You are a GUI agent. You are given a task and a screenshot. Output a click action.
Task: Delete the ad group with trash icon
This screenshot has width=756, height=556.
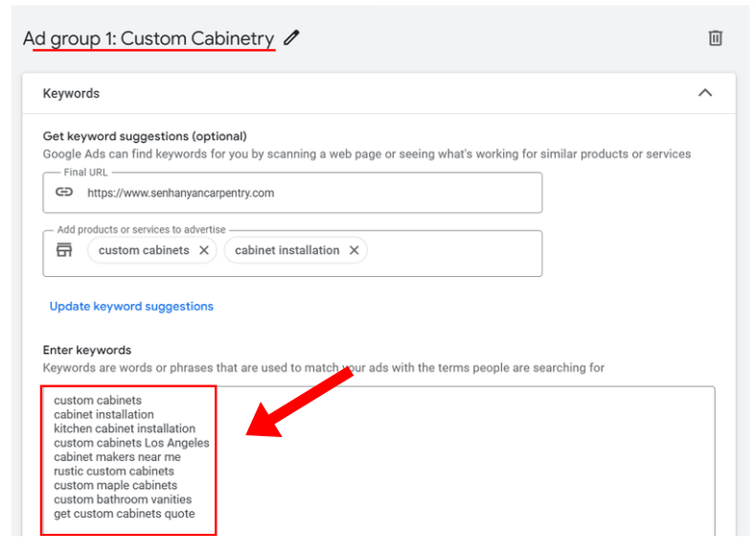(x=715, y=38)
